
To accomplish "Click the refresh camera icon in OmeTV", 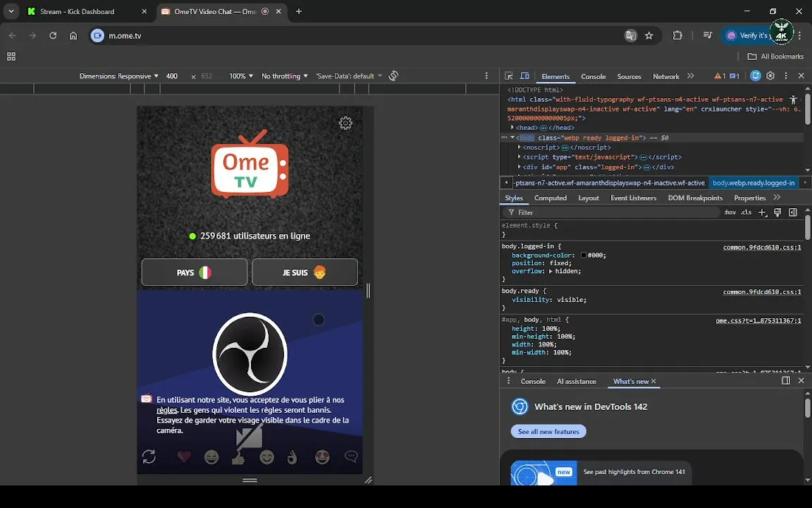I will [x=149, y=456].
